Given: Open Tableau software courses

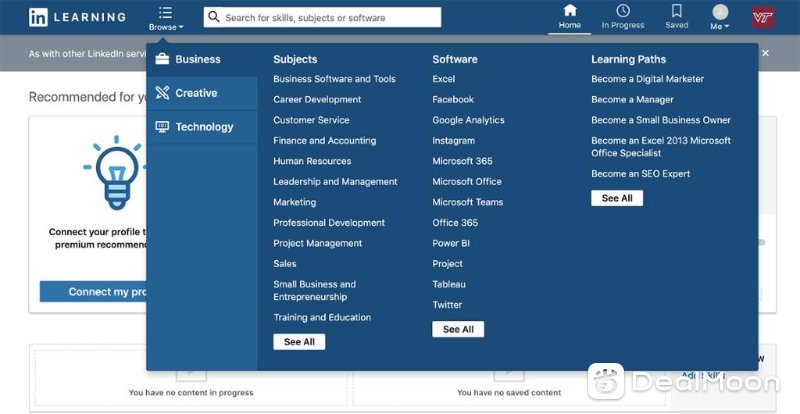Looking at the screenshot, I should coord(449,284).
